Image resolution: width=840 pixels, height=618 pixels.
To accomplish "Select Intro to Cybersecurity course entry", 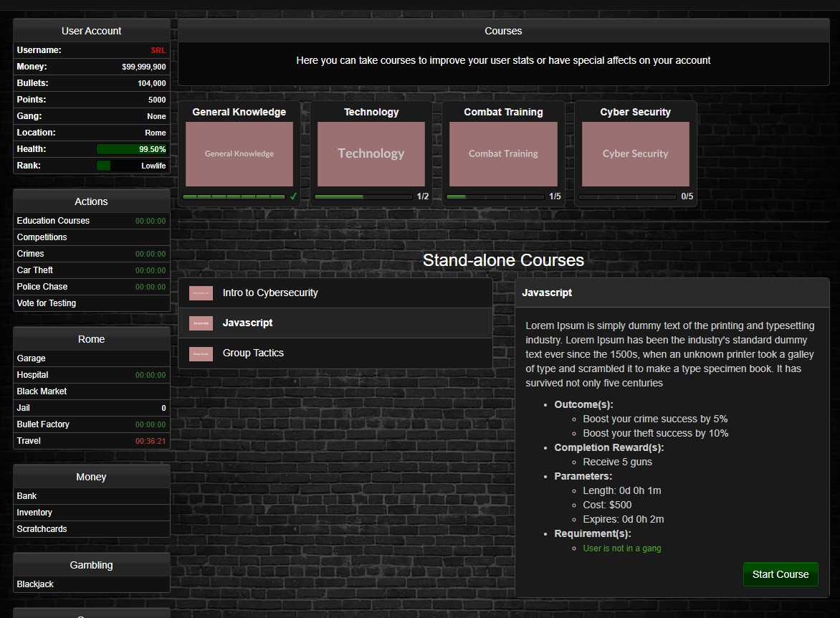I will (269, 293).
